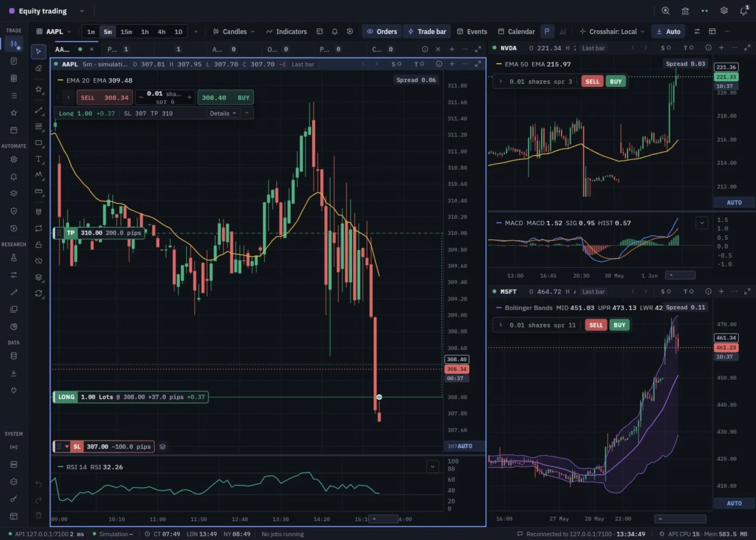Select the 1m timeframe

tap(91, 32)
